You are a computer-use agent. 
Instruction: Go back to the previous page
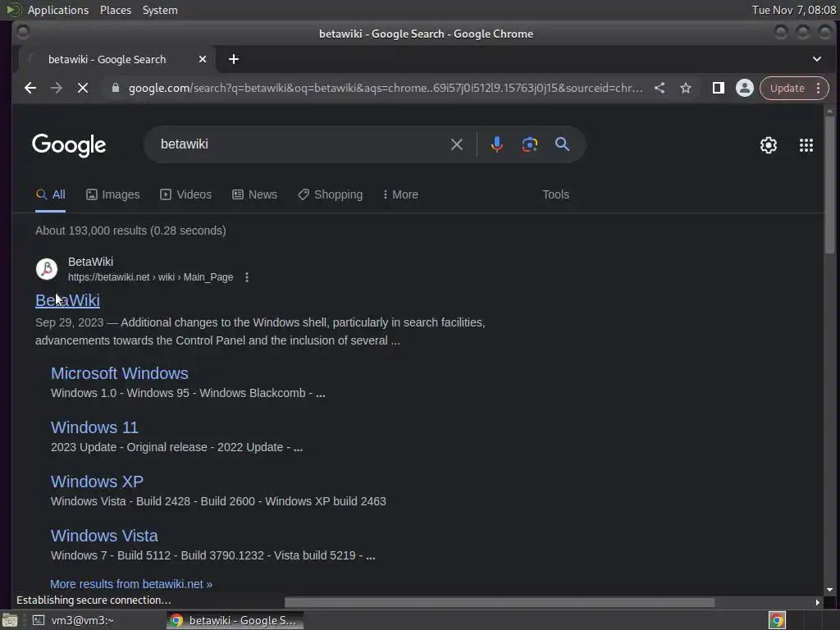click(x=30, y=88)
